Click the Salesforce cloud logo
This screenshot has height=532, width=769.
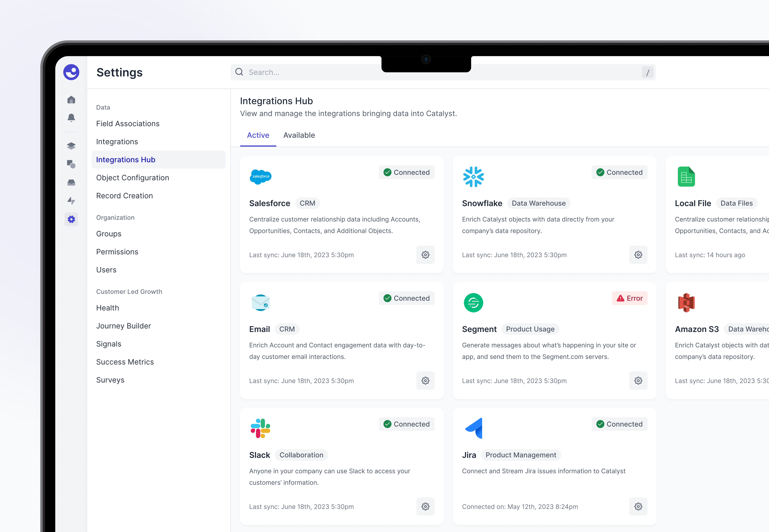click(x=260, y=177)
